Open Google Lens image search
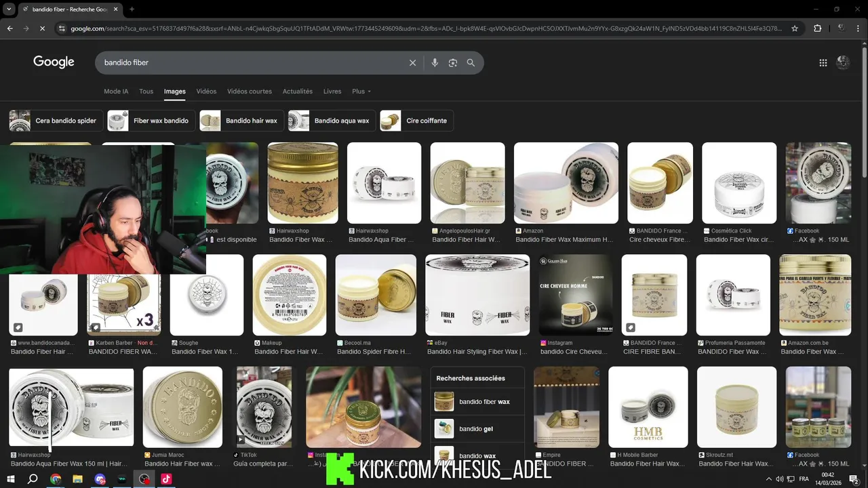This screenshot has width=868, height=488. [x=452, y=62]
